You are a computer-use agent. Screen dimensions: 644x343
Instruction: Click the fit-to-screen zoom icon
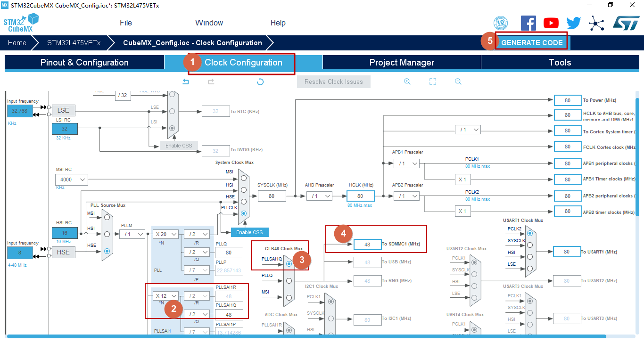(433, 82)
